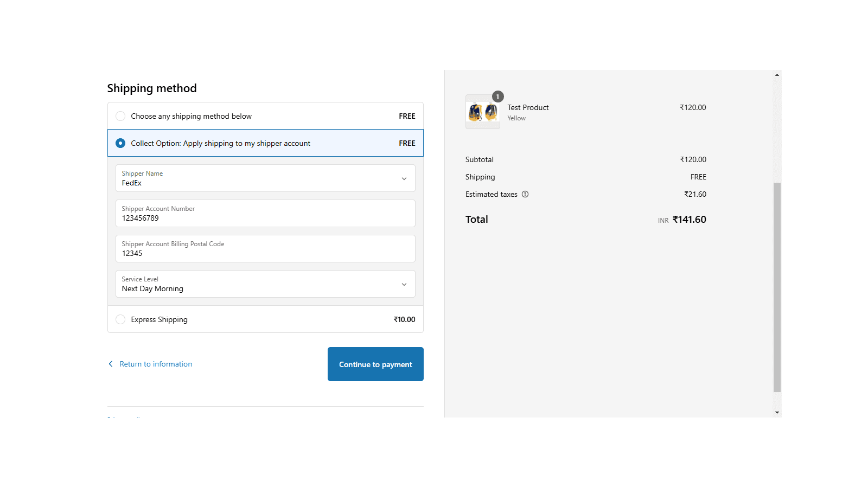
Task: Click the Shipper Account Number field
Action: click(265, 214)
